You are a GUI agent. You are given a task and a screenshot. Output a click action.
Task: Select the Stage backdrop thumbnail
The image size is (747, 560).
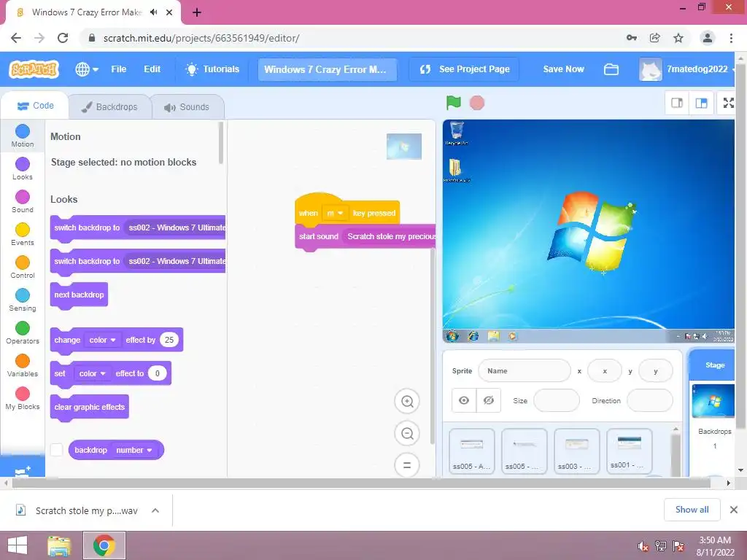[713, 401]
